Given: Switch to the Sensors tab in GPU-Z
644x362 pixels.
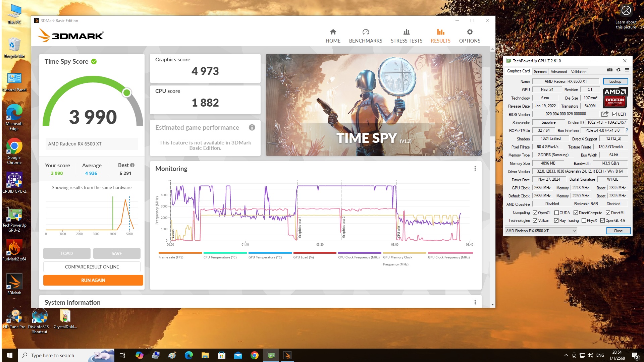Looking at the screenshot, I should (x=540, y=72).
